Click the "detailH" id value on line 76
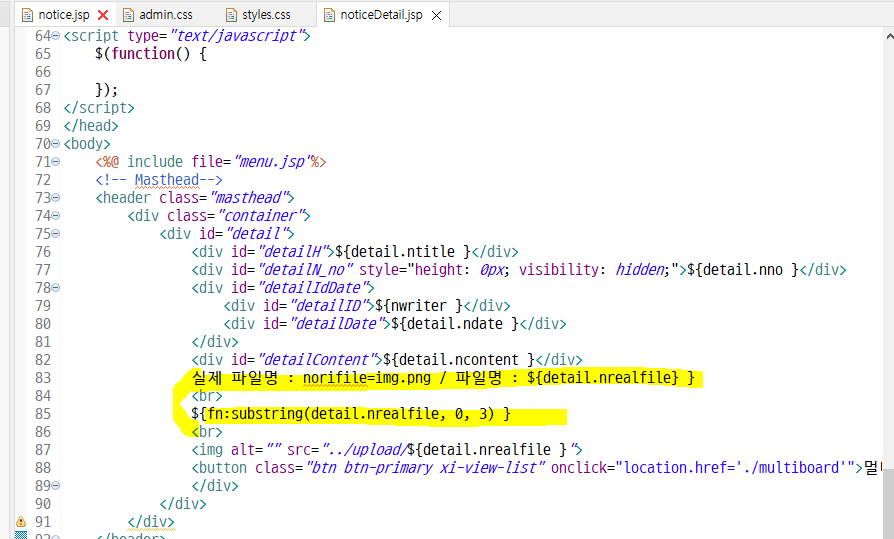The height and width of the screenshot is (539, 894). pyautogui.click(x=292, y=252)
